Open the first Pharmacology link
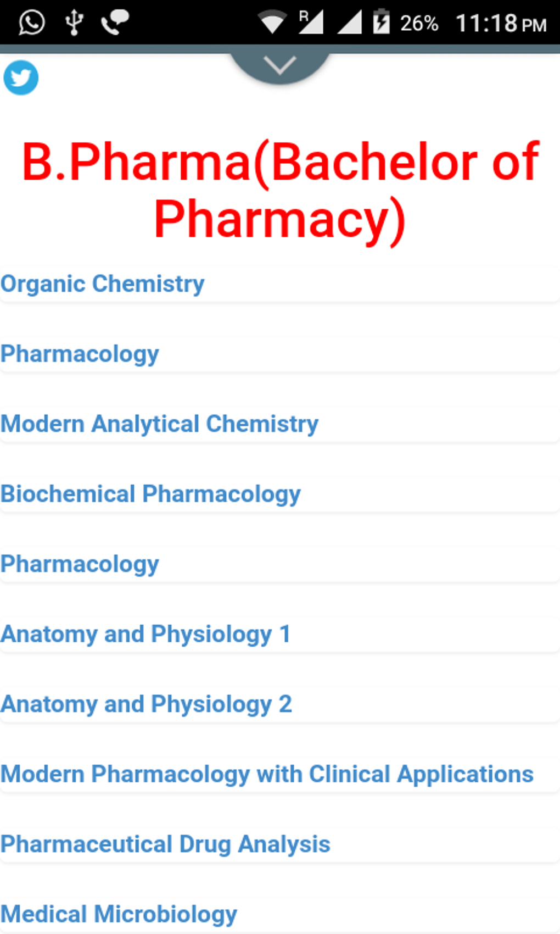The width and height of the screenshot is (560, 934). click(x=80, y=354)
